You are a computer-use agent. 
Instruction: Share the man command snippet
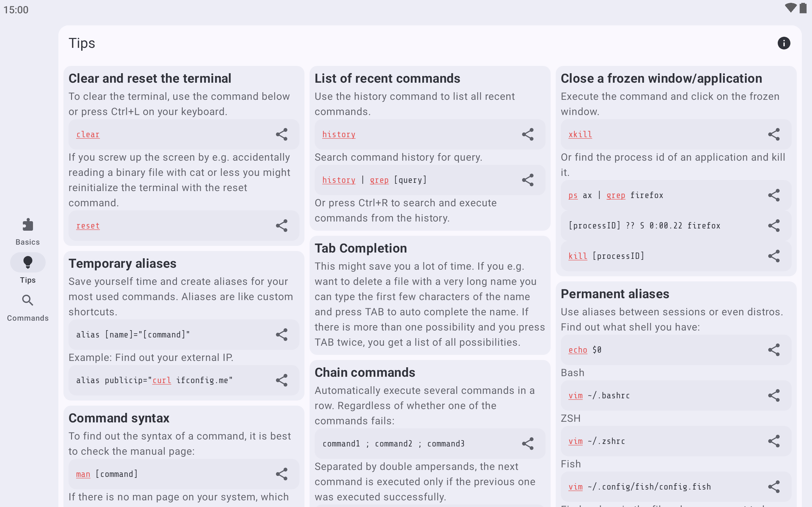click(282, 474)
